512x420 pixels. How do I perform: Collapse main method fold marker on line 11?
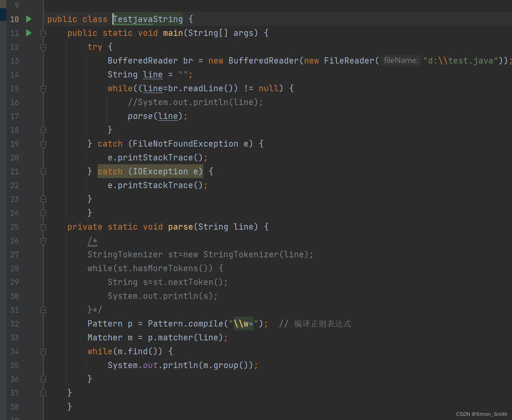click(43, 33)
